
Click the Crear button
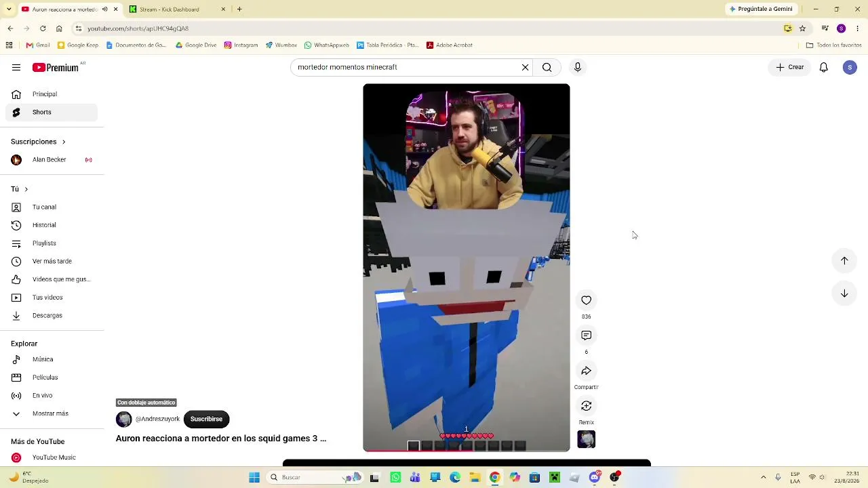tap(790, 67)
